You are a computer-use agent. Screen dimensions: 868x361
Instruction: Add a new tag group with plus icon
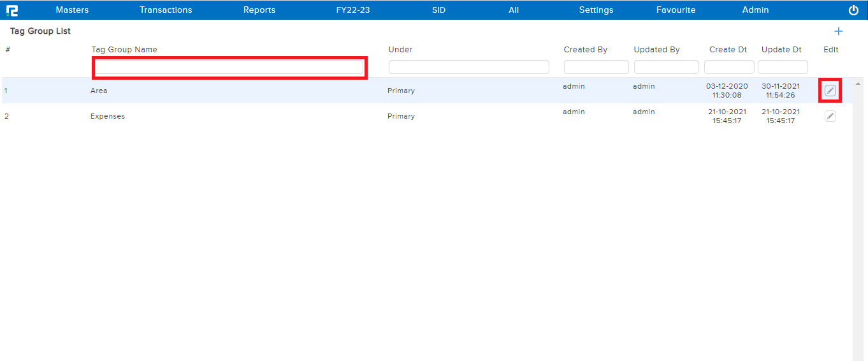[x=838, y=31]
